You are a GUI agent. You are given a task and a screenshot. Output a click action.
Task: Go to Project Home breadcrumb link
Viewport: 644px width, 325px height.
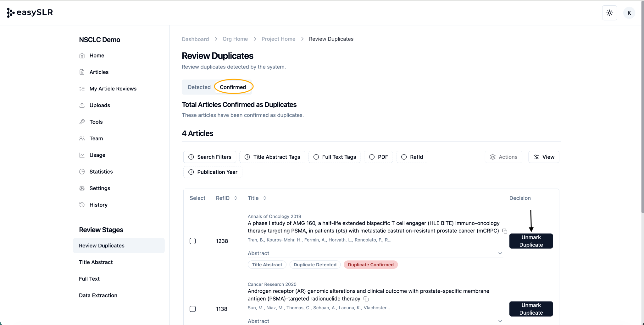tap(278, 39)
